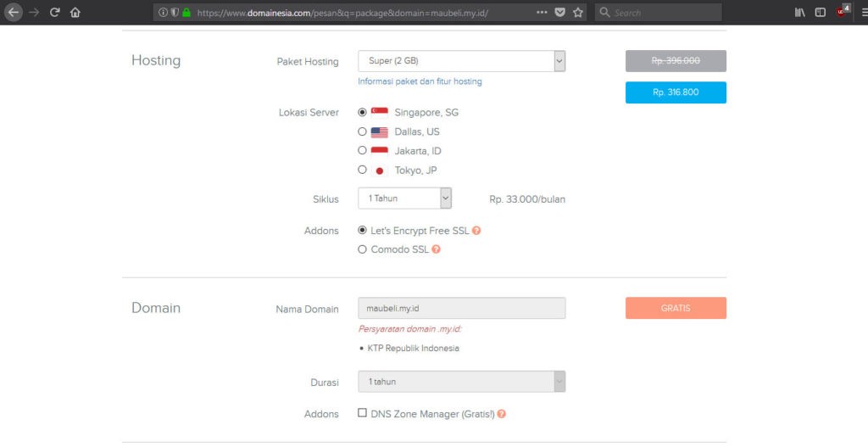Click the browser forward arrow
Viewport: 868px width, 447px height.
click(x=34, y=12)
